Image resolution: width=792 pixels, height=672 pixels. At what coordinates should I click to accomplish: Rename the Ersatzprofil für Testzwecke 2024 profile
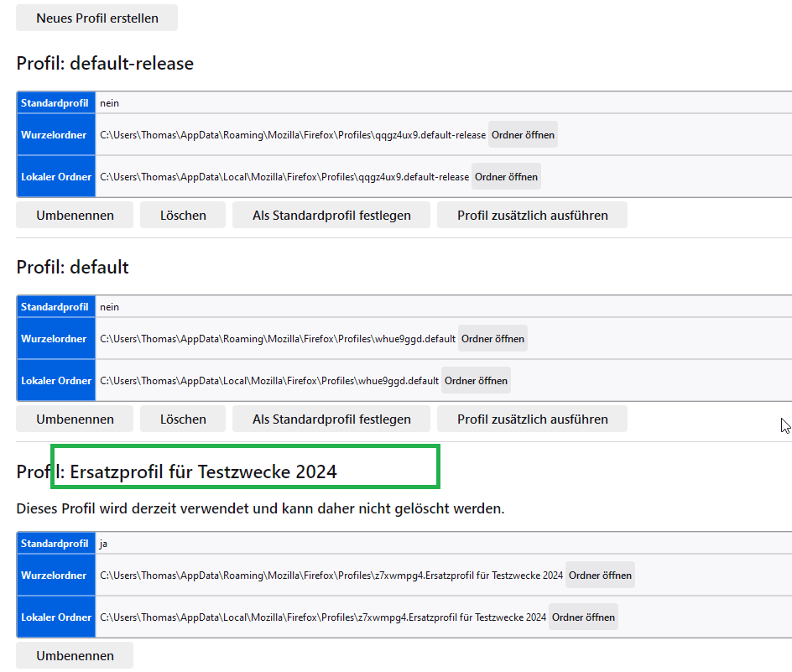coord(75,655)
